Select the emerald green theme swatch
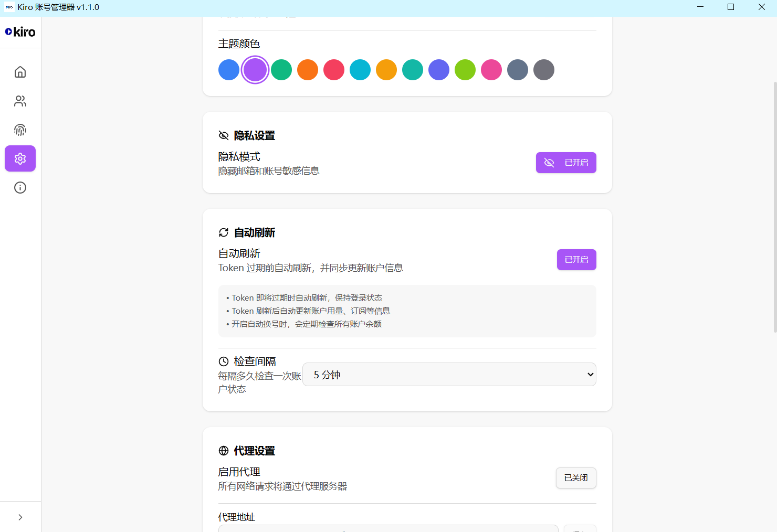 pyautogui.click(x=281, y=70)
